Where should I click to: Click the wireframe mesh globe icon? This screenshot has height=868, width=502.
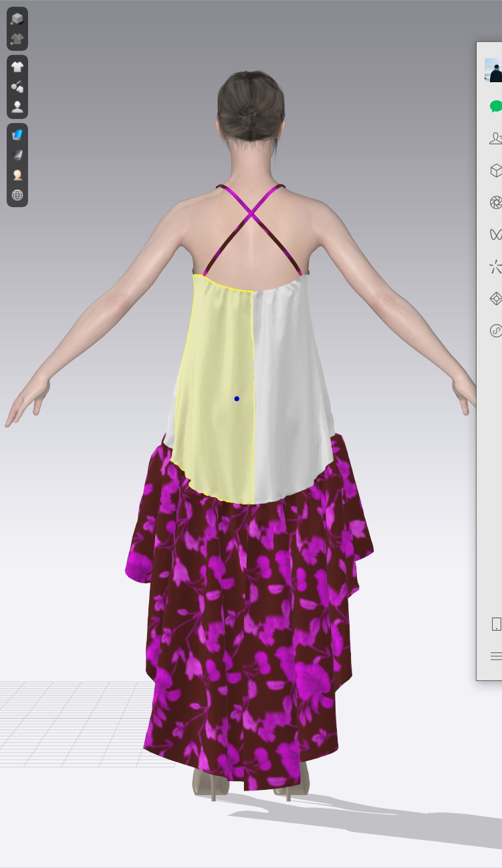[x=17, y=195]
